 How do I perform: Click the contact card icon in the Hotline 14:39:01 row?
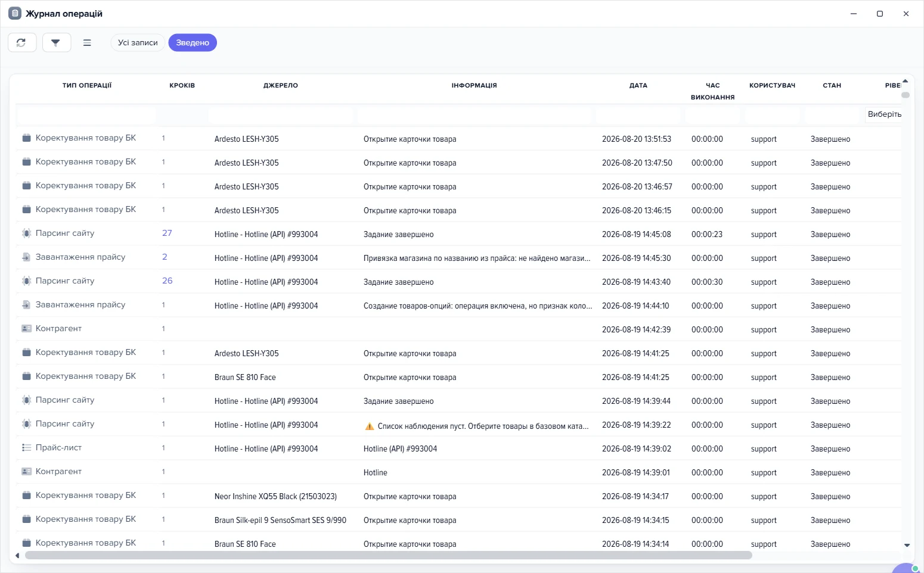pyautogui.click(x=26, y=472)
